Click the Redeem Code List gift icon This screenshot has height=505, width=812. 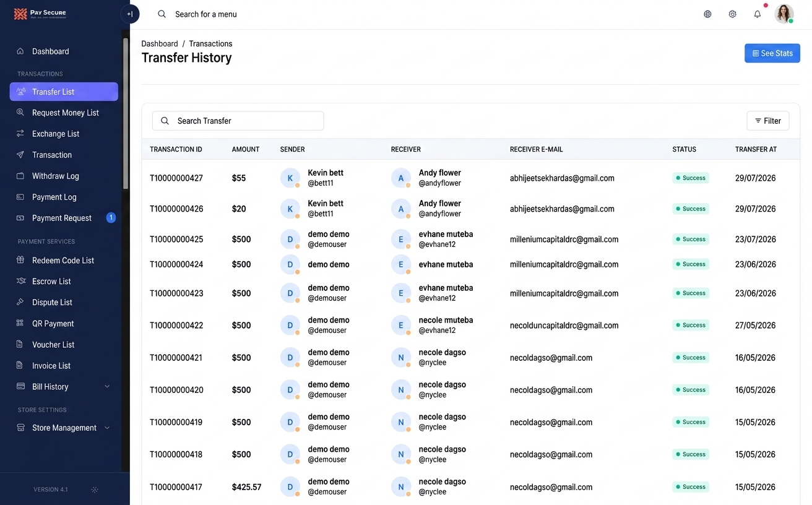[x=20, y=261]
